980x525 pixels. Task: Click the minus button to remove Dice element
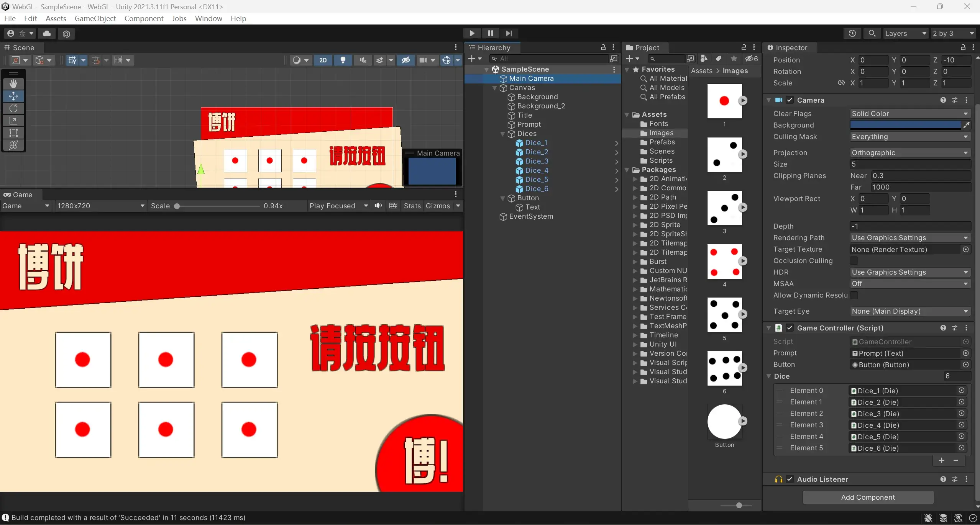[x=955, y=460]
